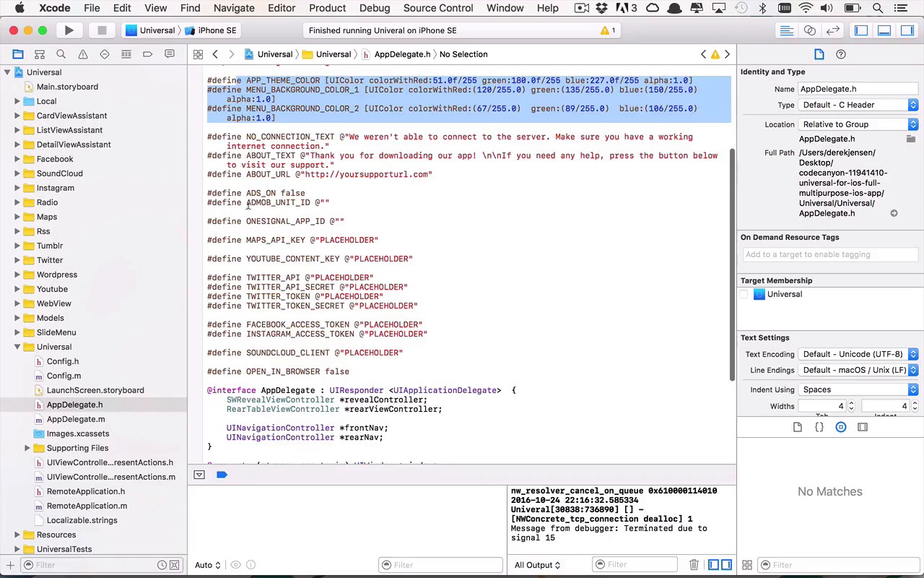924x578 pixels.
Task: Show the media library
Action: tap(863, 427)
